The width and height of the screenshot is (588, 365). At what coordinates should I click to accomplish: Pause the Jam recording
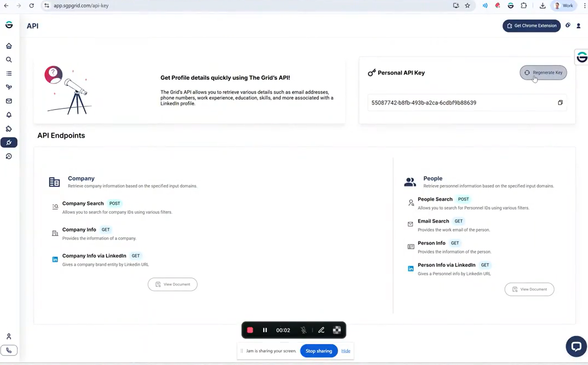tap(265, 330)
